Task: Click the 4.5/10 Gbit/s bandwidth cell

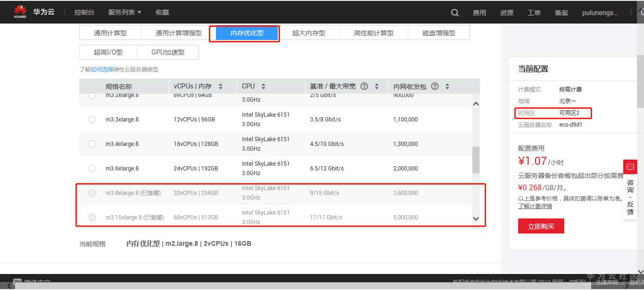Action: tap(327, 144)
